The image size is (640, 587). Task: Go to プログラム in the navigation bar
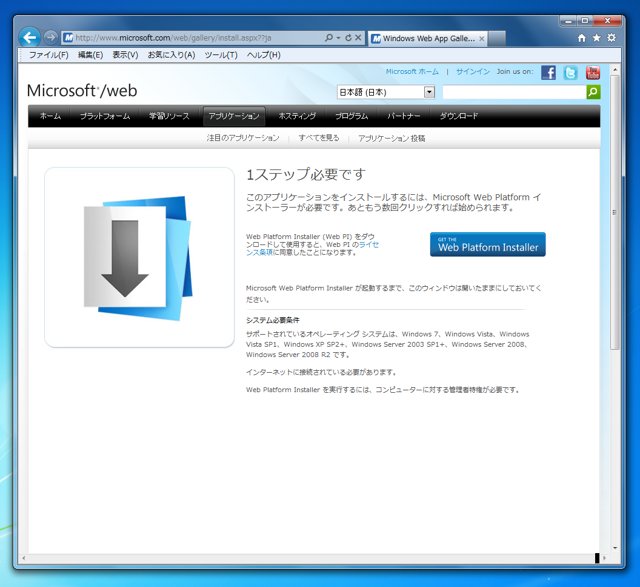coord(351,116)
